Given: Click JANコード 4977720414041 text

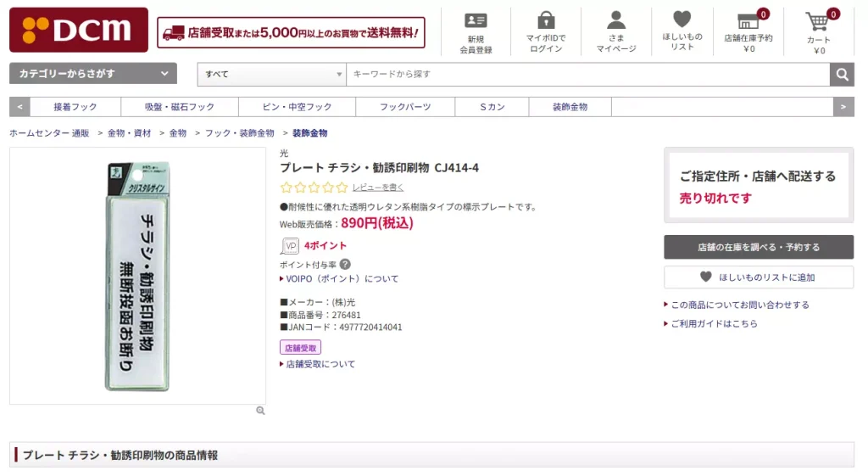Looking at the screenshot, I should (x=341, y=327).
